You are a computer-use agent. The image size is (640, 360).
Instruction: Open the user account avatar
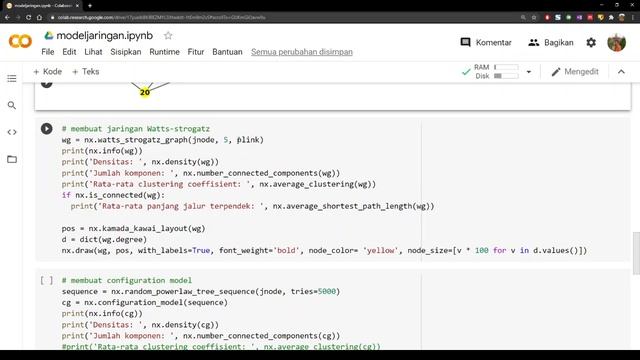pos(616,42)
